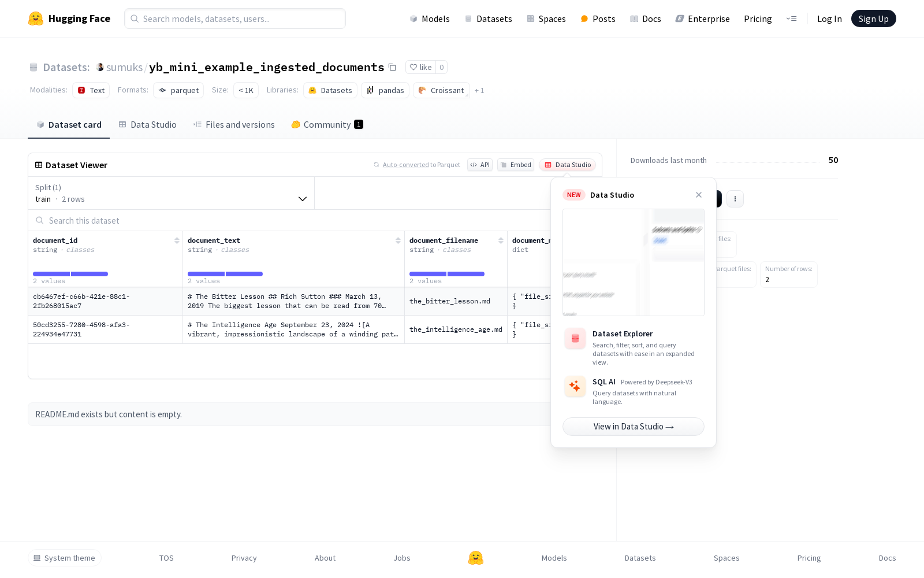Open Docs in top navigation
Screen dimensions: 924x578
click(646, 18)
